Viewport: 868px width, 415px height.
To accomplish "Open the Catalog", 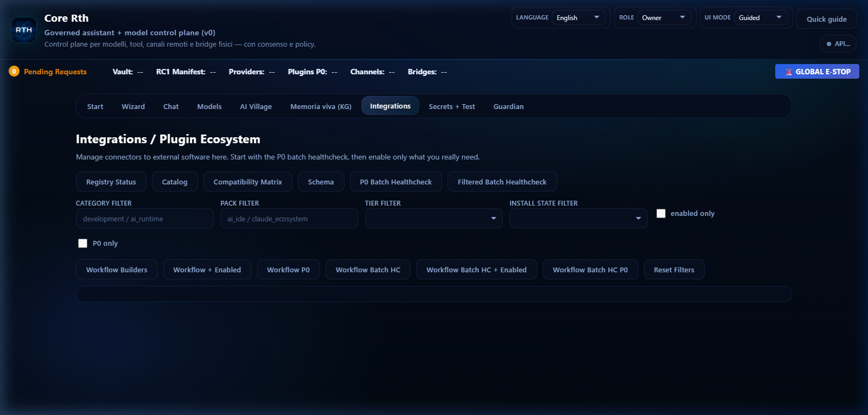I will coord(175,182).
